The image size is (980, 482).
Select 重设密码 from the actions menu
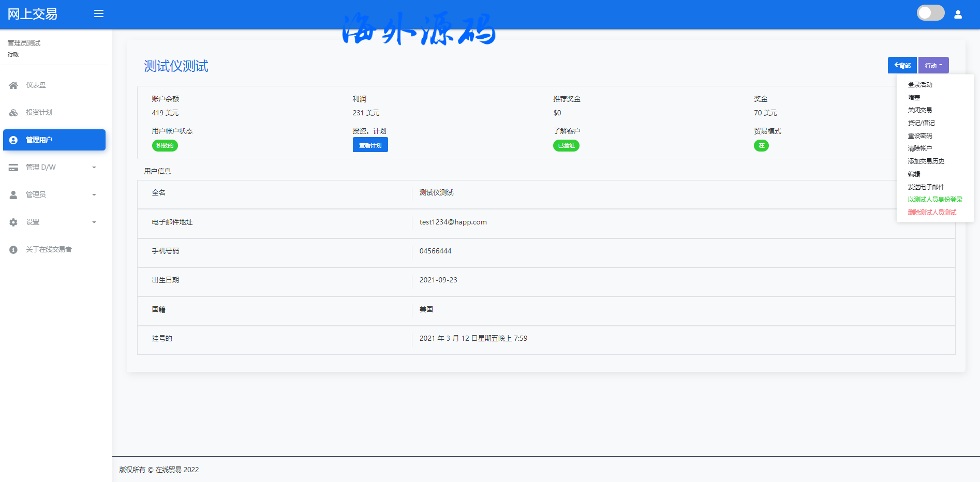[x=920, y=136]
